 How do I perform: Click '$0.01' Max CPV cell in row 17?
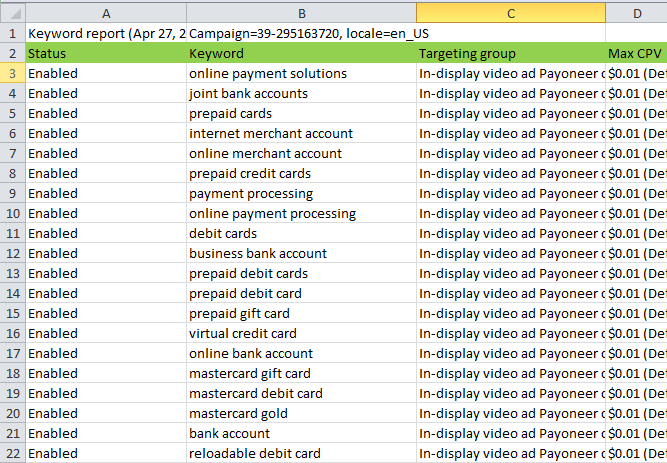(636, 353)
